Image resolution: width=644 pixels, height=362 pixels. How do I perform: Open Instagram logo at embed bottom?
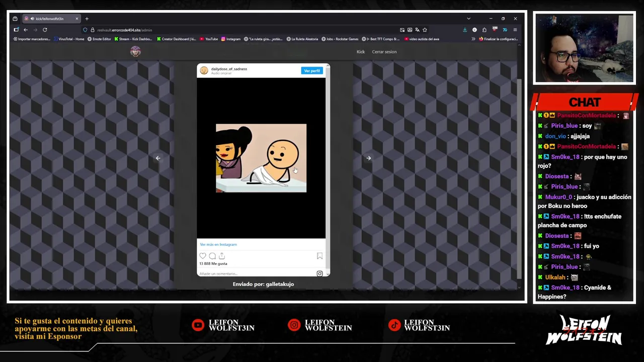(319, 274)
